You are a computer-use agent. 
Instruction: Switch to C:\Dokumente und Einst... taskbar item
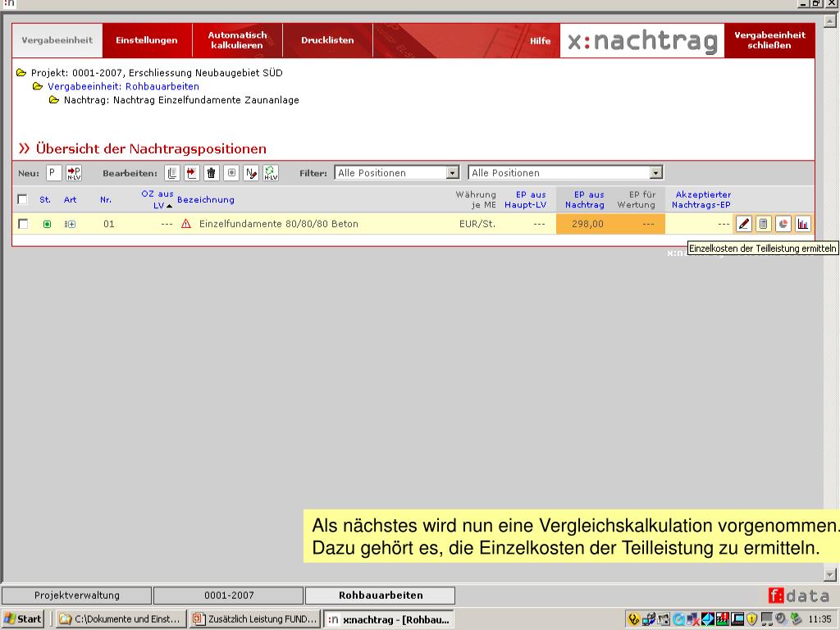click(x=121, y=619)
